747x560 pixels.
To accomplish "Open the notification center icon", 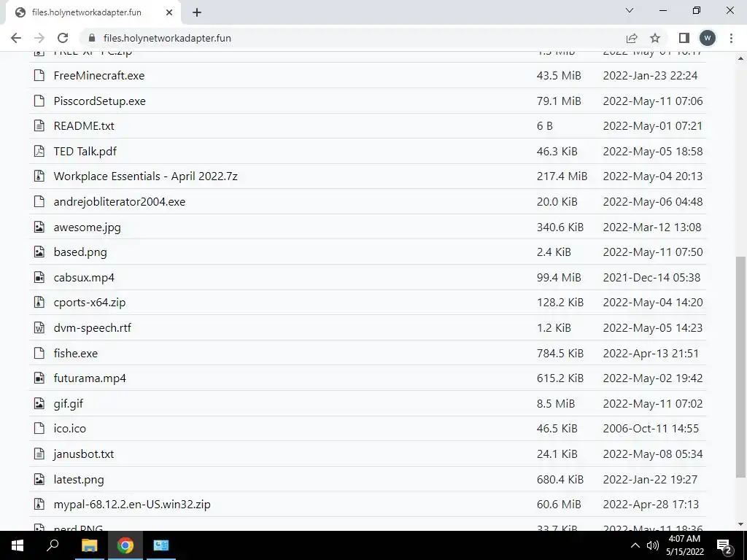I will [724, 546].
